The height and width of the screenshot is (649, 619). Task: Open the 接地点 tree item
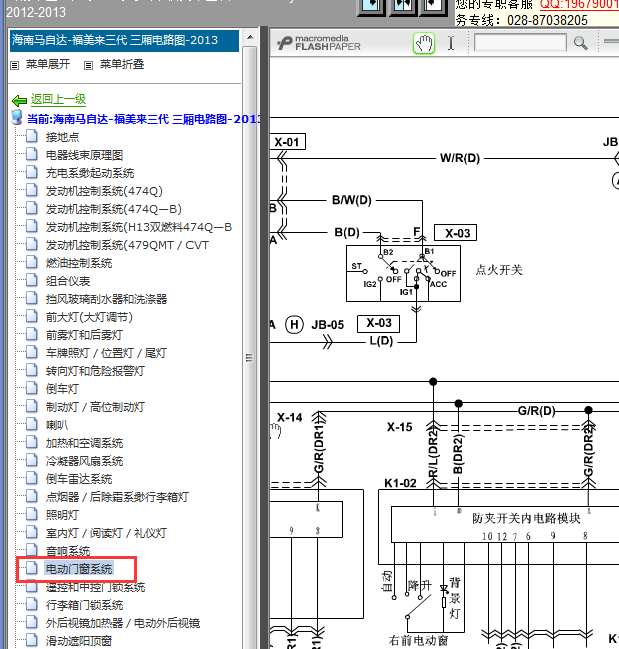(x=62, y=137)
